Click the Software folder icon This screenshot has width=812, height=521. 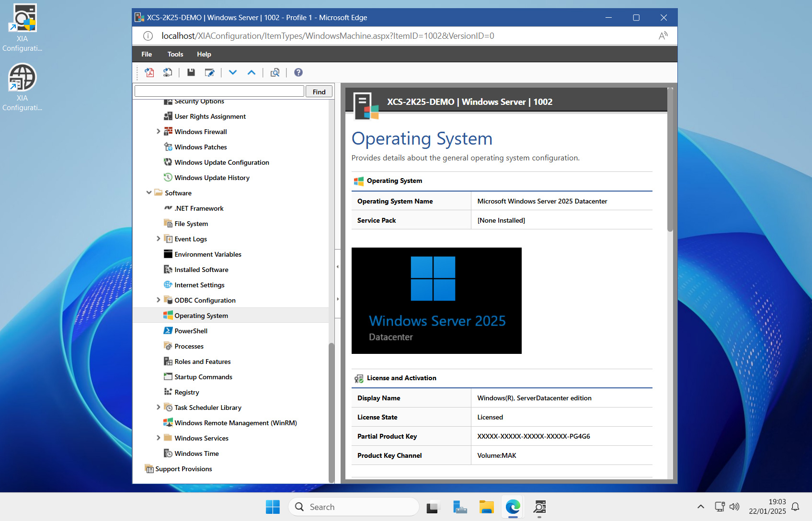[x=159, y=193]
